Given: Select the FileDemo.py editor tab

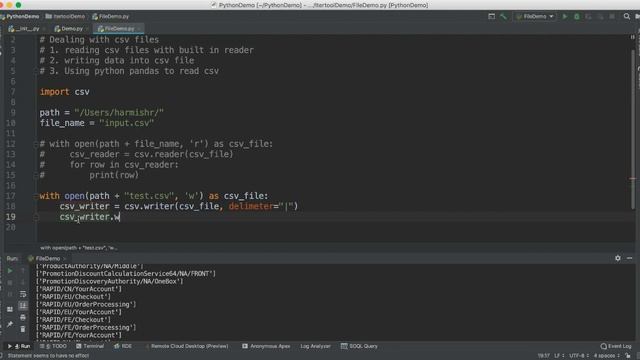Looking at the screenshot, I should 117,29.
